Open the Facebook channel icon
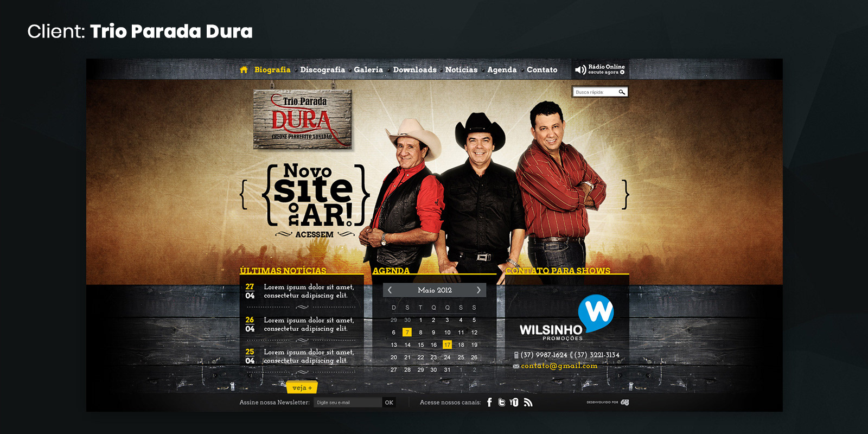This screenshot has width=868, height=434. coord(489,402)
